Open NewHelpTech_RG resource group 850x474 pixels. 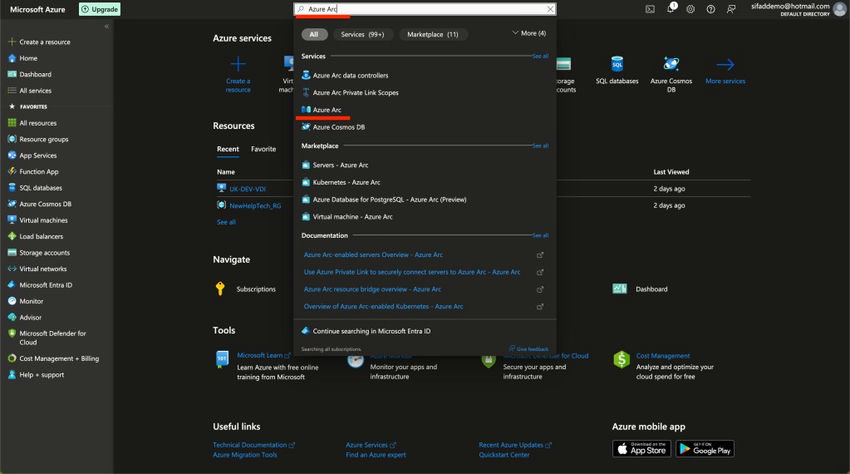coord(255,206)
